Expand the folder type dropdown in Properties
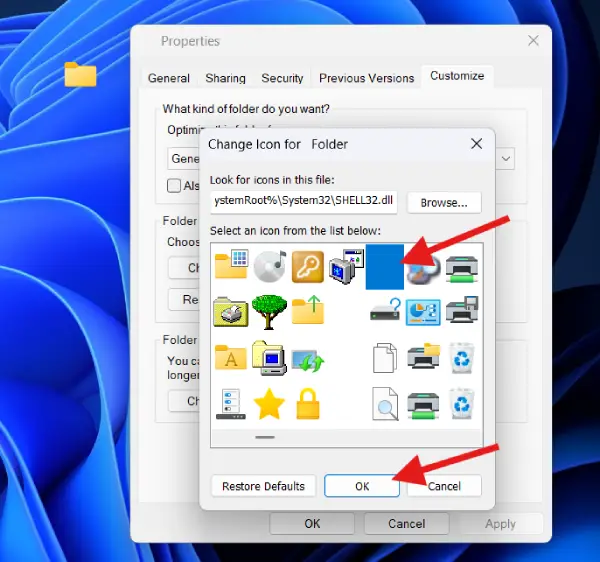 (506, 158)
